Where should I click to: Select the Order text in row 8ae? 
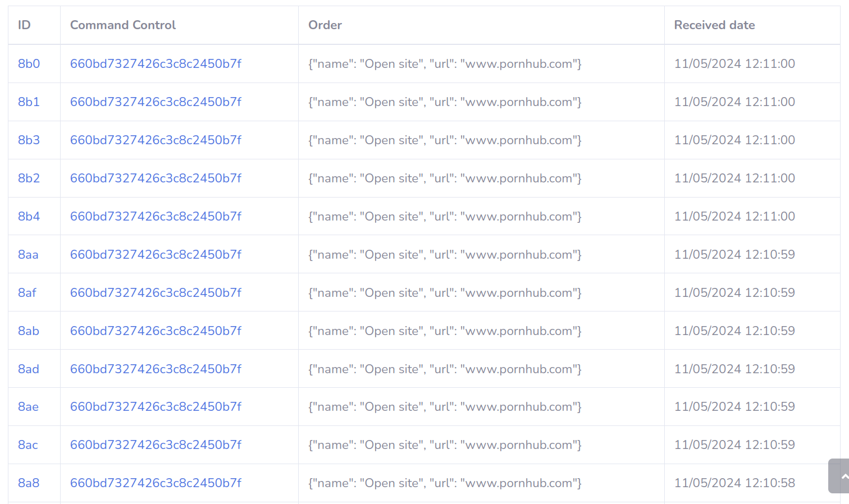[445, 407]
